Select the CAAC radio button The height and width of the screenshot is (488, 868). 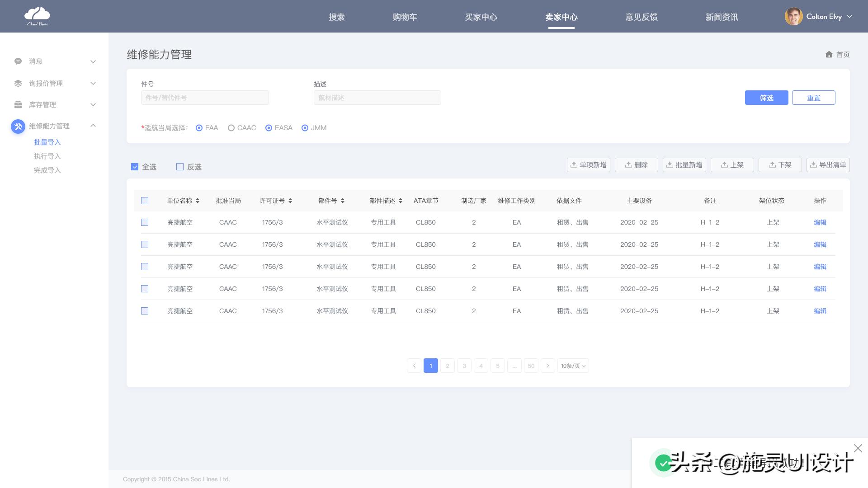(x=231, y=128)
